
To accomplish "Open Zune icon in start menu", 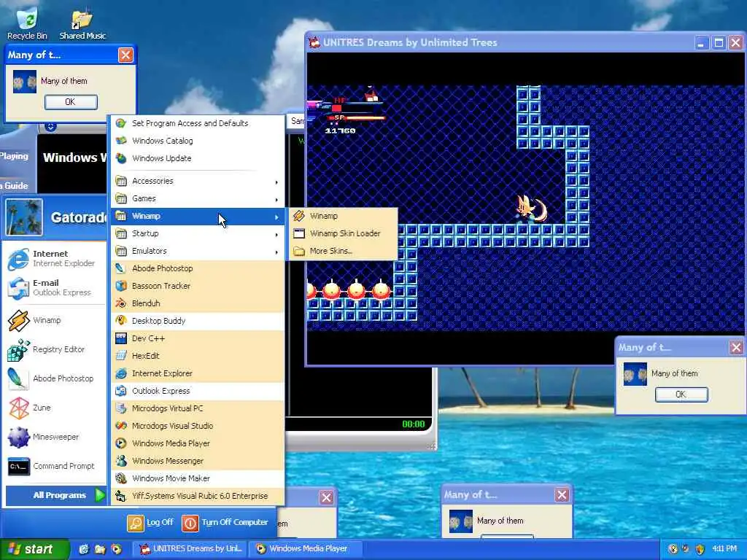I will click(x=18, y=408).
